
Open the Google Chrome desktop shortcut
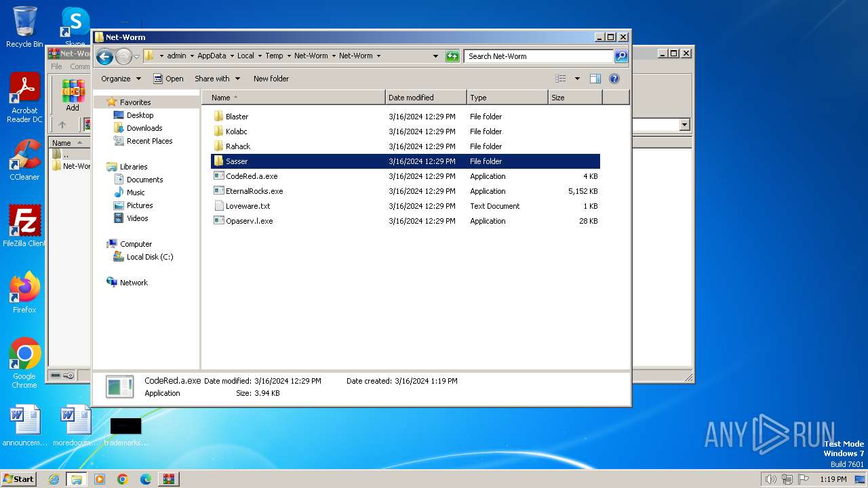[24, 363]
